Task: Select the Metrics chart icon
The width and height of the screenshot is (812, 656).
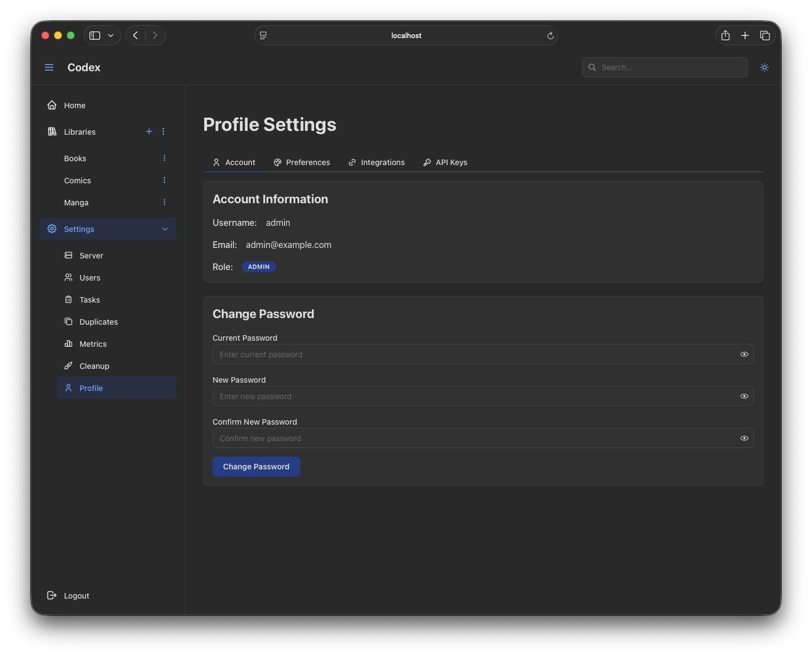Action: [68, 343]
